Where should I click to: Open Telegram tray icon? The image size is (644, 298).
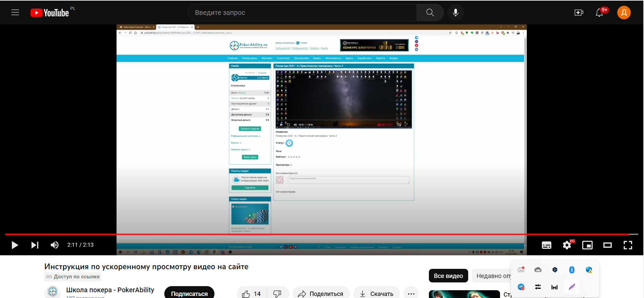pos(521,287)
